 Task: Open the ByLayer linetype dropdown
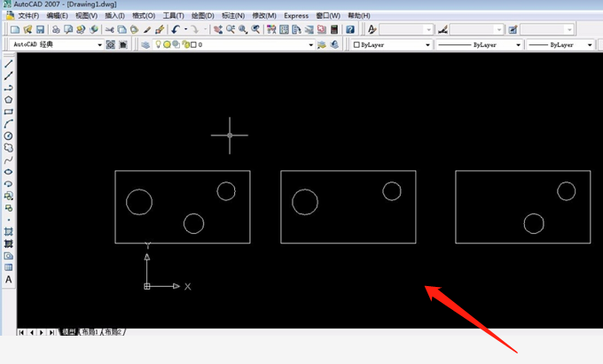point(518,45)
